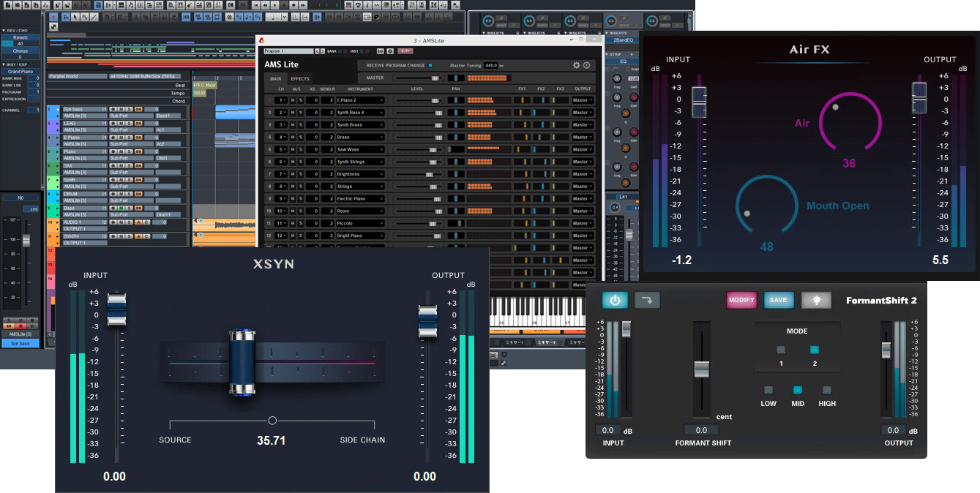The image size is (980, 493).
Task: Open the Synth Bass 4 instrument selector
Action: (360, 113)
